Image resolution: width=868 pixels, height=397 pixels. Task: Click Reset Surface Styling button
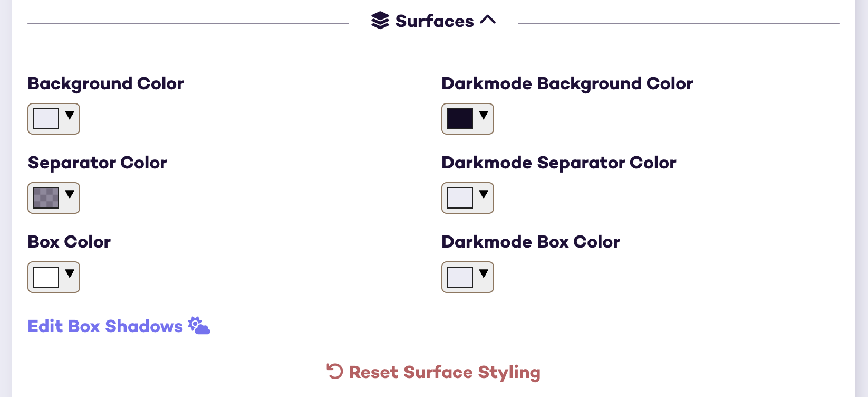pos(444,372)
